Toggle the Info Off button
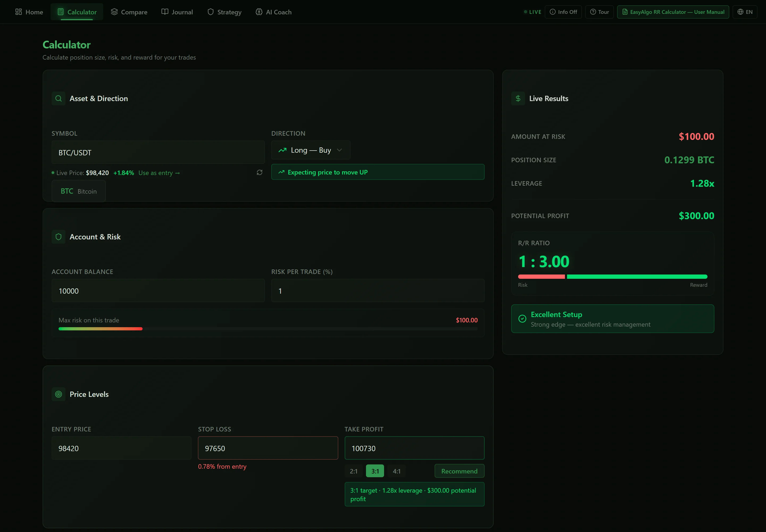The image size is (766, 532). (563, 12)
